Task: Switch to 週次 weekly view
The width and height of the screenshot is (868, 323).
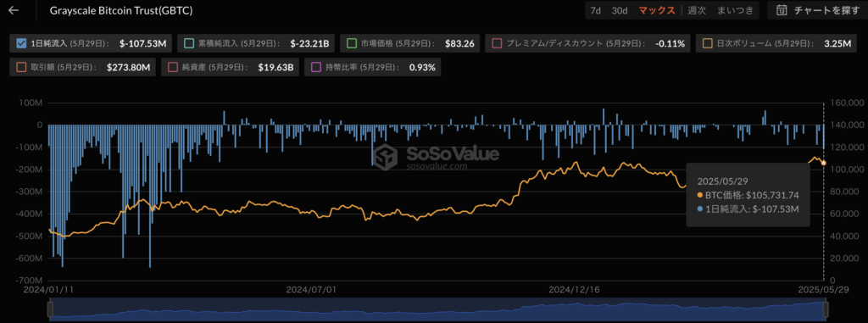Action: (x=697, y=10)
